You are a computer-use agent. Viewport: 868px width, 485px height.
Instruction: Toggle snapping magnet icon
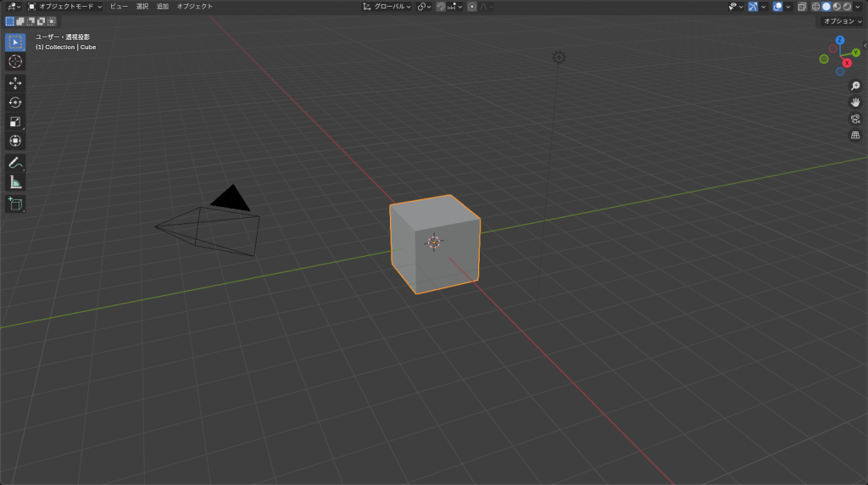click(x=441, y=7)
